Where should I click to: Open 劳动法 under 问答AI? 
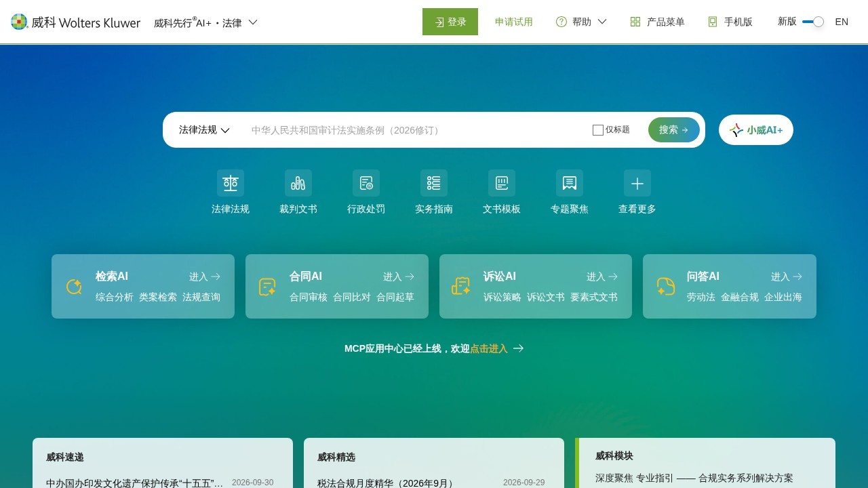[701, 297]
